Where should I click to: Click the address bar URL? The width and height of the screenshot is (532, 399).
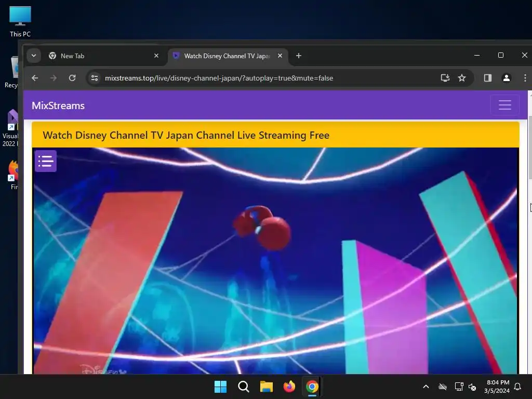219,78
